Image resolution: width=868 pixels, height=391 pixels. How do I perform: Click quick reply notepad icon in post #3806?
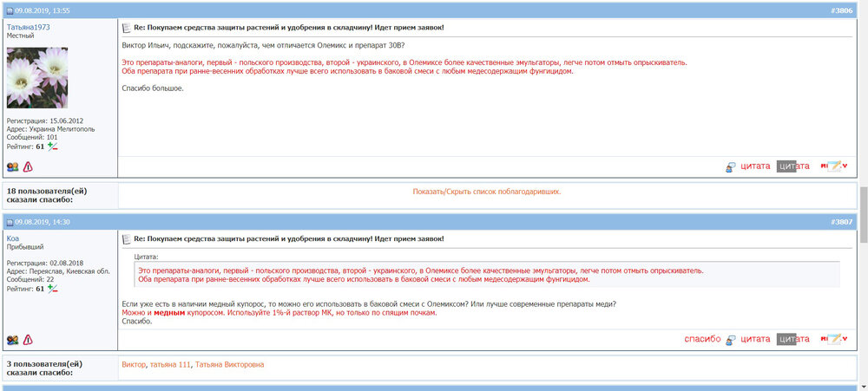[x=834, y=166]
